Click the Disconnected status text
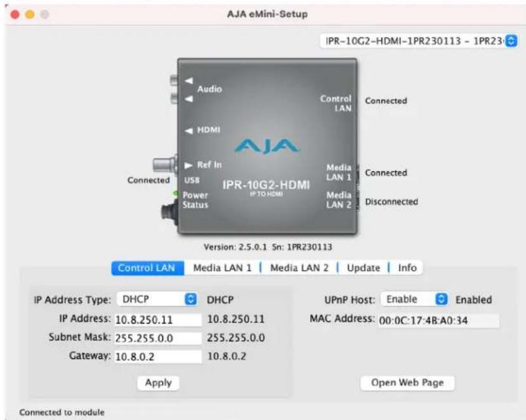The width and height of the screenshot is (526, 420). tap(391, 202)
